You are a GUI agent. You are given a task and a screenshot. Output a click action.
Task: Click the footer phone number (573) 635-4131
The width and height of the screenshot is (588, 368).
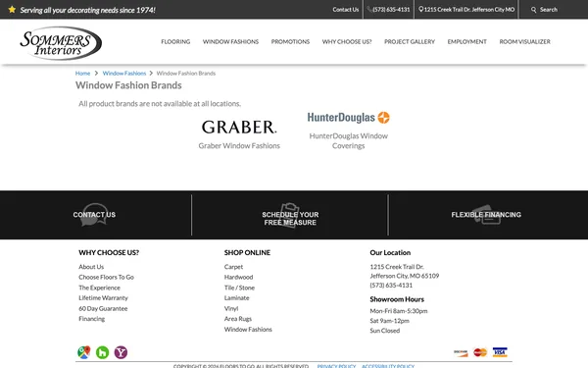click(x=391, y=285)
